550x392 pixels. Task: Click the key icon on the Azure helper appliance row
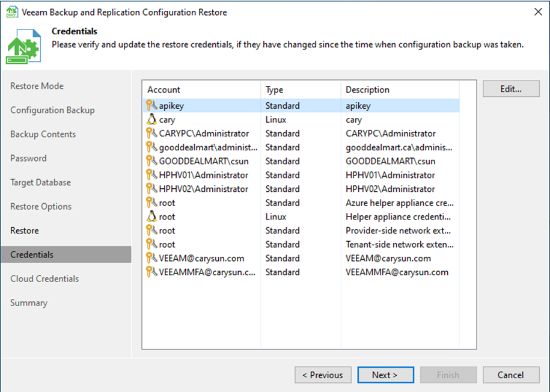point(151,203)
